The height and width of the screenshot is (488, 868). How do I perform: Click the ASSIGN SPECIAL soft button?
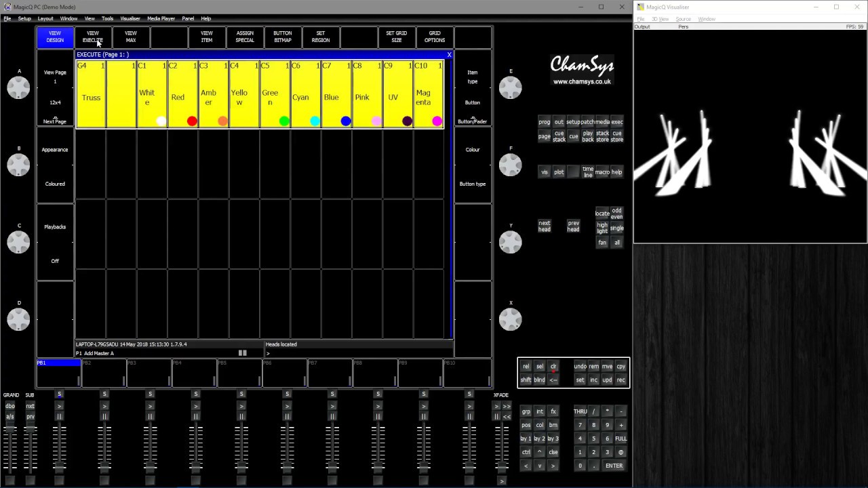(245, 37)
